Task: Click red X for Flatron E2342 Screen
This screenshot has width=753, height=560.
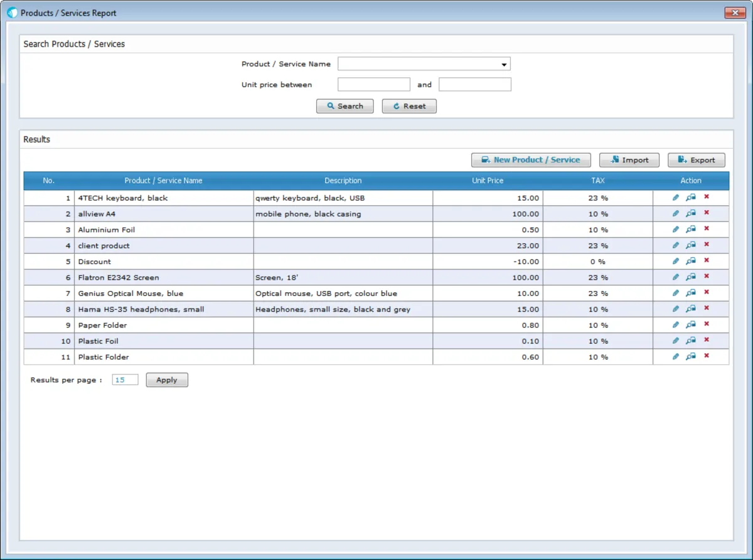Action: coord(707,277)
